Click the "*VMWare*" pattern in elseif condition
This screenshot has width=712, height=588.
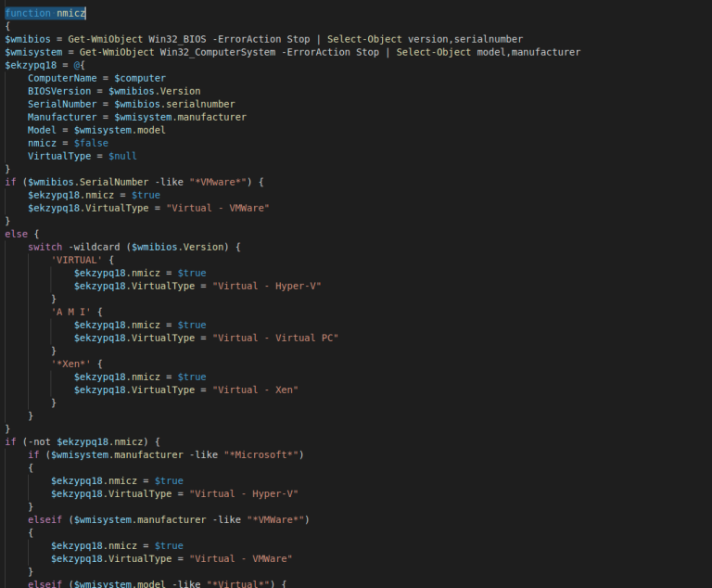275,520
